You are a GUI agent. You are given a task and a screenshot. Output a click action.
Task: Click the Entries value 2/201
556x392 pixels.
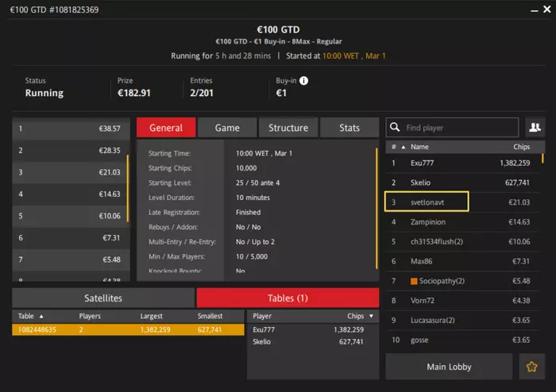[202, 93]
